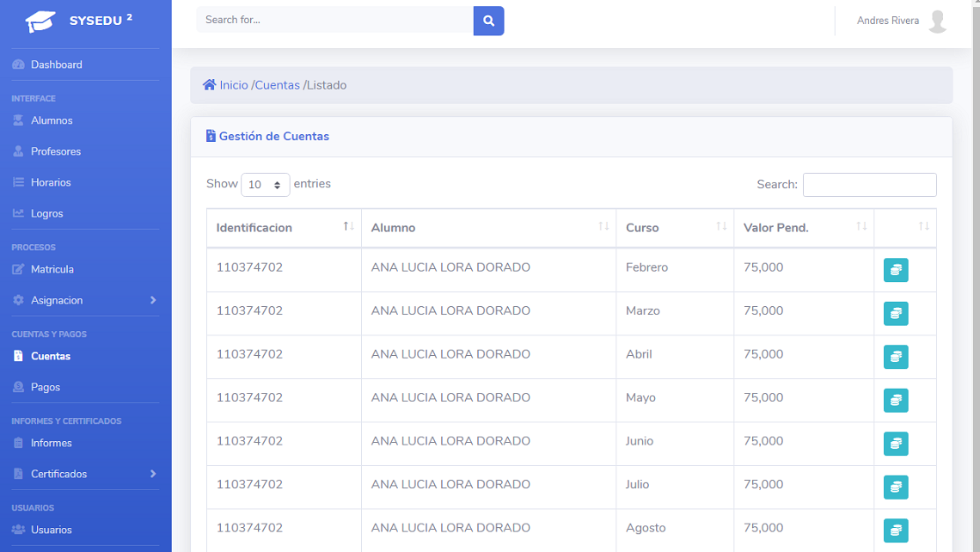
Task: Click the home icon in breadcrumb
Action: 209,85
